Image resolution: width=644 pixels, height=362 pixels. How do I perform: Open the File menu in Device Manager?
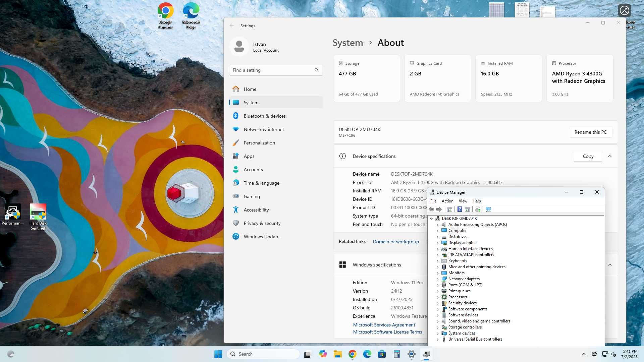[x=433, y=201]
